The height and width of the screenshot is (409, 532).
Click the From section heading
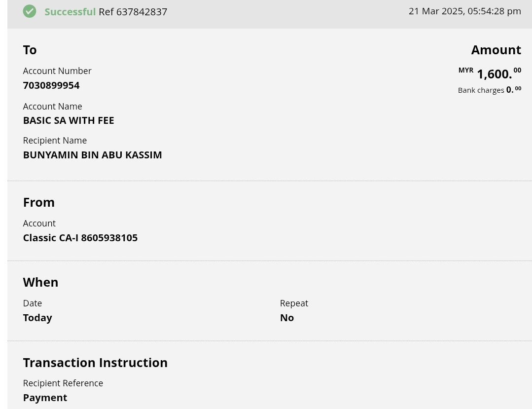39,202
